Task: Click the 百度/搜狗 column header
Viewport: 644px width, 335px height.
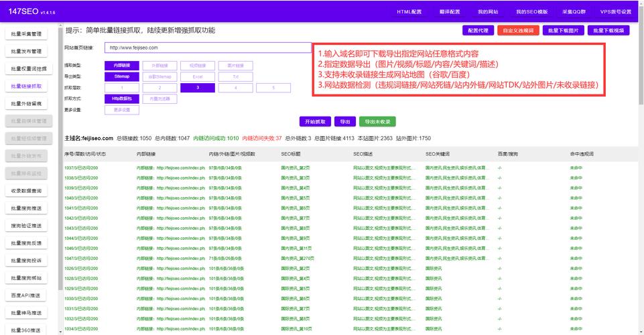Action: pyautogui.click(x=508, y=154)
